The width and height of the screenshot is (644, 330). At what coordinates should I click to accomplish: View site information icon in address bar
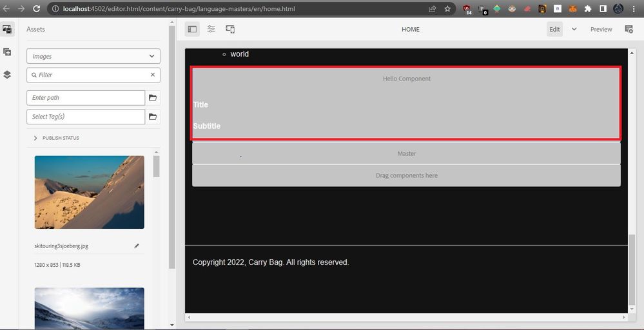tap(55, 8)
